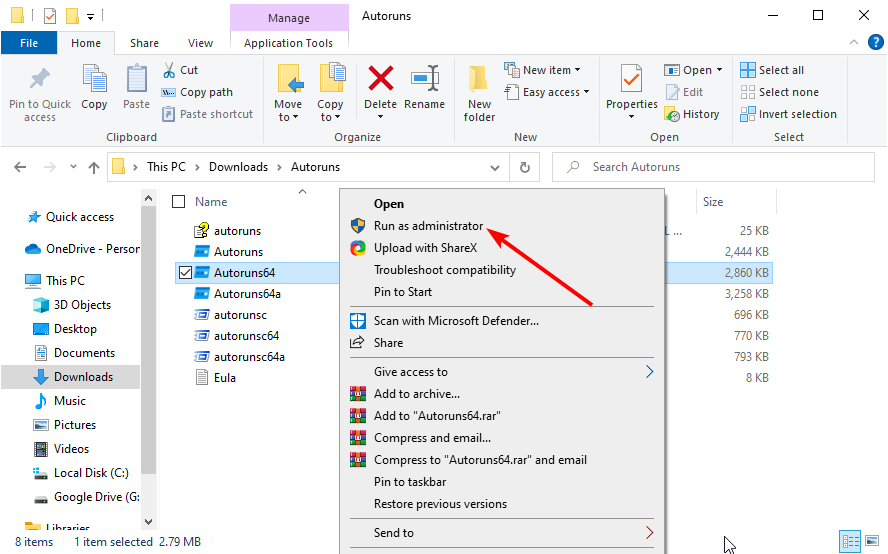888x554 pixels.
Task: Open the Application Tools tab
Action: click(288, 43)
